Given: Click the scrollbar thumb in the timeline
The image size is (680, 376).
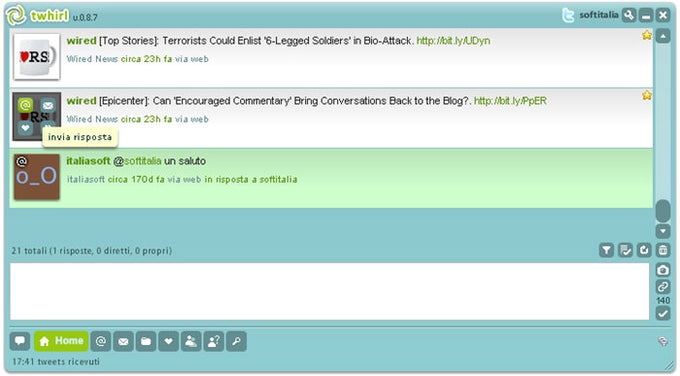Looking at the screenshot, I should click(663, 211).
